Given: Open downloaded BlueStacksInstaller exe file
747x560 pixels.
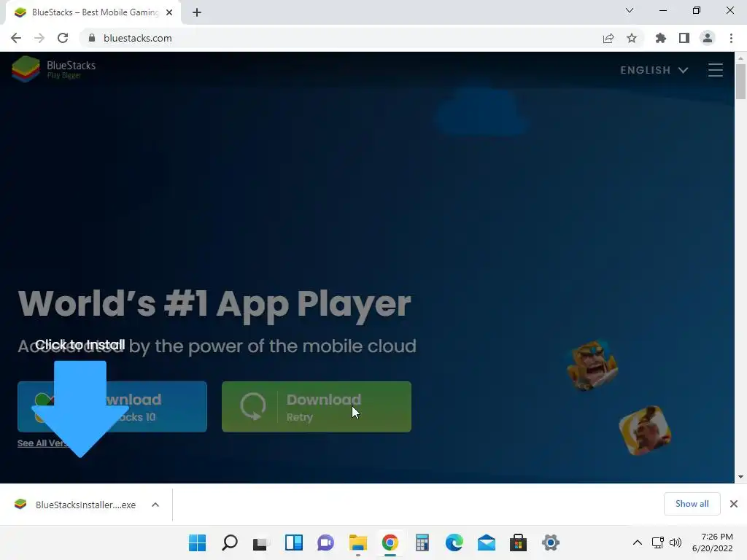Looking at the screenshot, I should point(76,505).
